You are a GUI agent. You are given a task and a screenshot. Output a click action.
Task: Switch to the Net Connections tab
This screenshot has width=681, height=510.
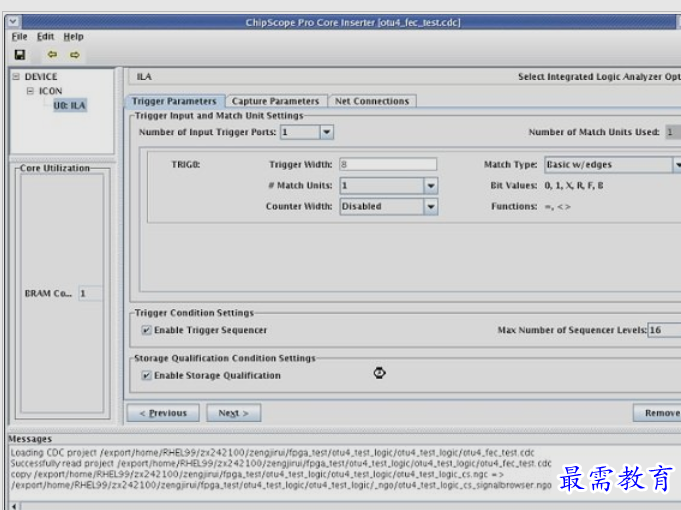coord(371,101)
